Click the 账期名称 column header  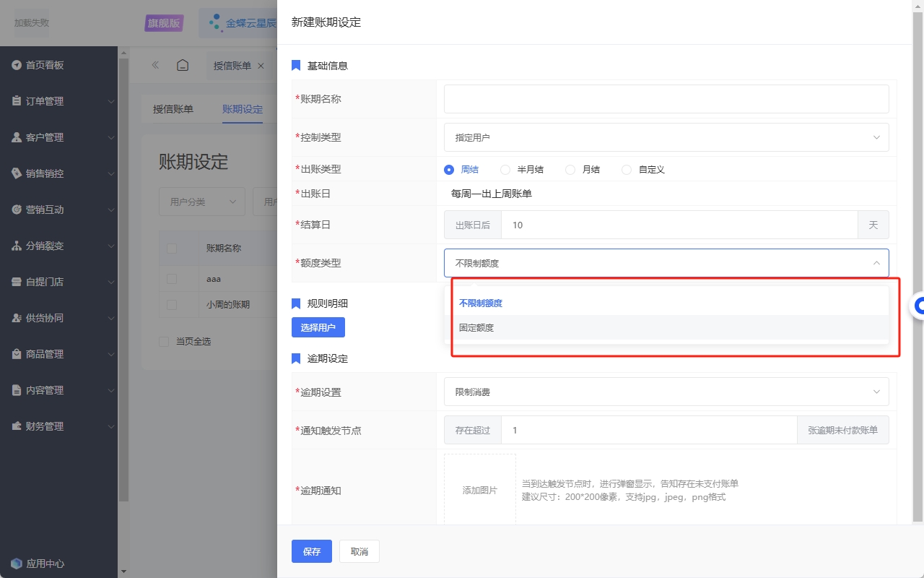pyautogui.click(x=224, y=249)
